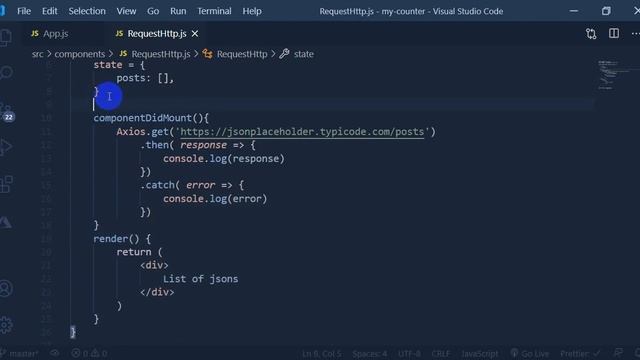
Task: Follow the jsonplaceholder.typicode.com/posts URL link
Action: click(x=302, y=132)
